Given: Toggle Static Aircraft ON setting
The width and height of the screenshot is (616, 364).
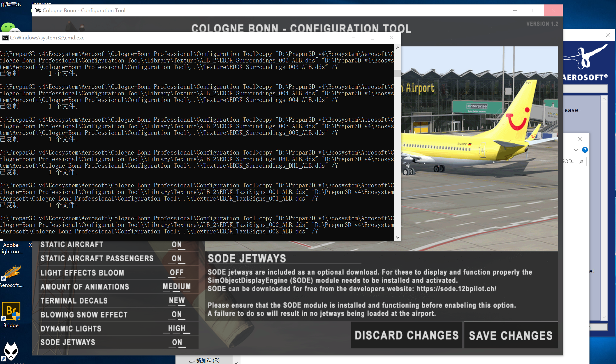Looking at the screenshot, I should [x=177, y=244].
